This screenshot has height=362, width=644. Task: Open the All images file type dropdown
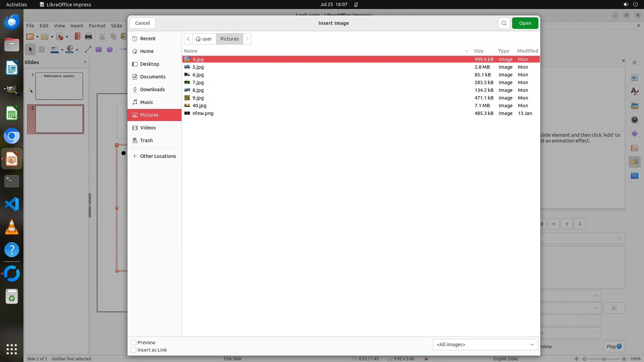485,345
